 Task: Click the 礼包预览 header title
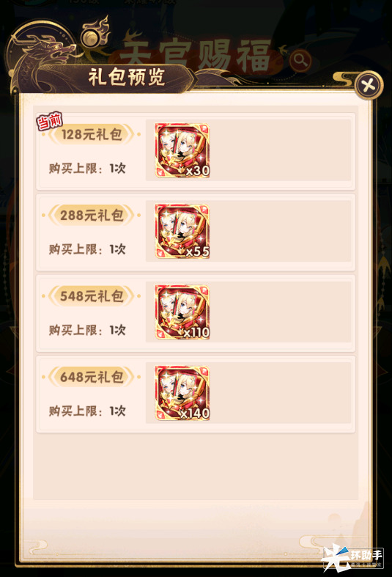126,78
